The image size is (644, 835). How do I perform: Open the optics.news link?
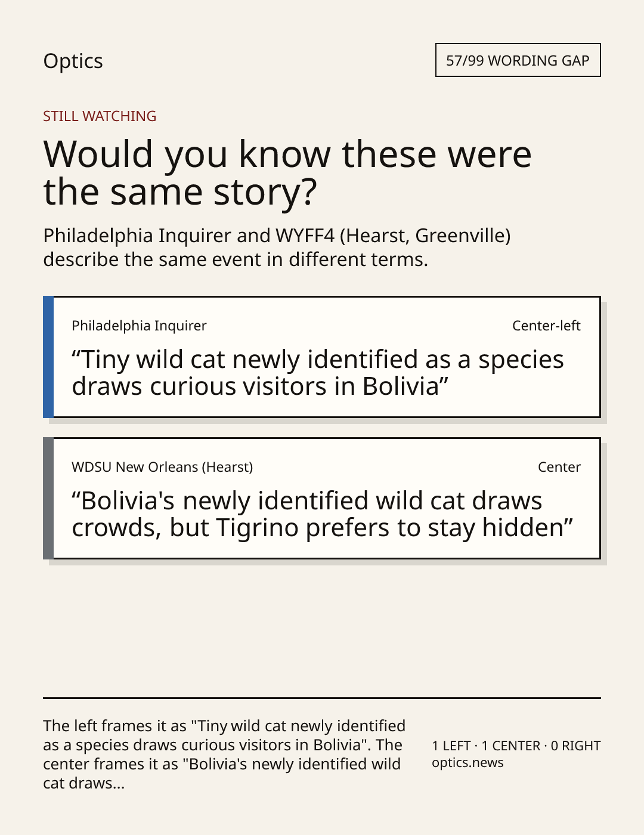click(x=467, y=763)
